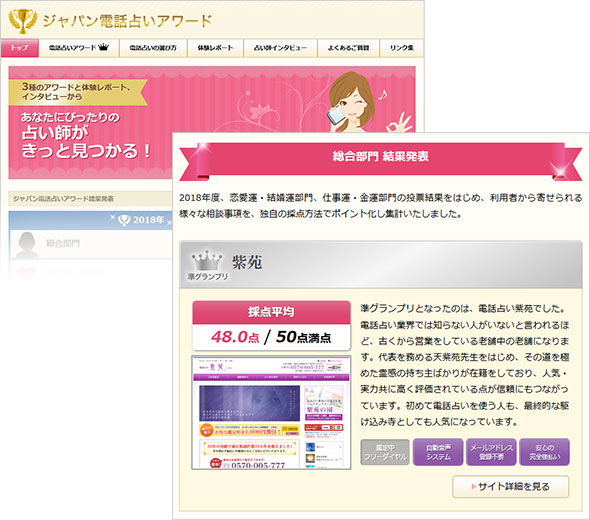
Task: Open the 電話占いアワード menu tab
Action: 79,48
